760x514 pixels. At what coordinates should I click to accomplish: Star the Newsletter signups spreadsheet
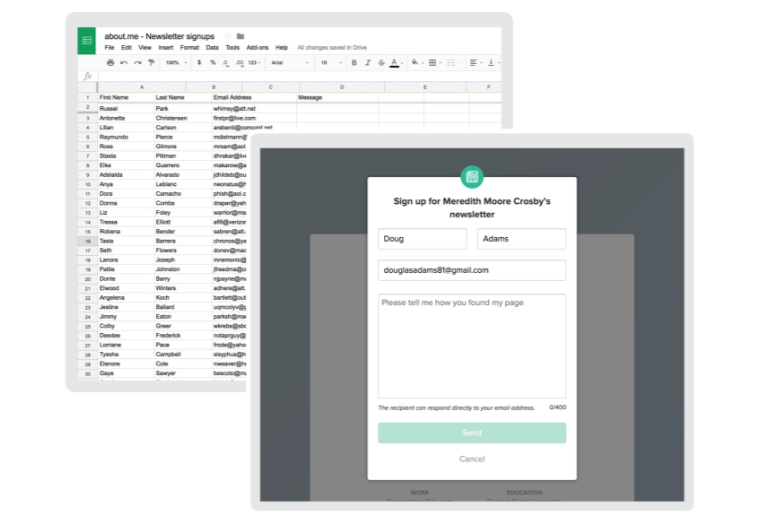coord(228,36)
